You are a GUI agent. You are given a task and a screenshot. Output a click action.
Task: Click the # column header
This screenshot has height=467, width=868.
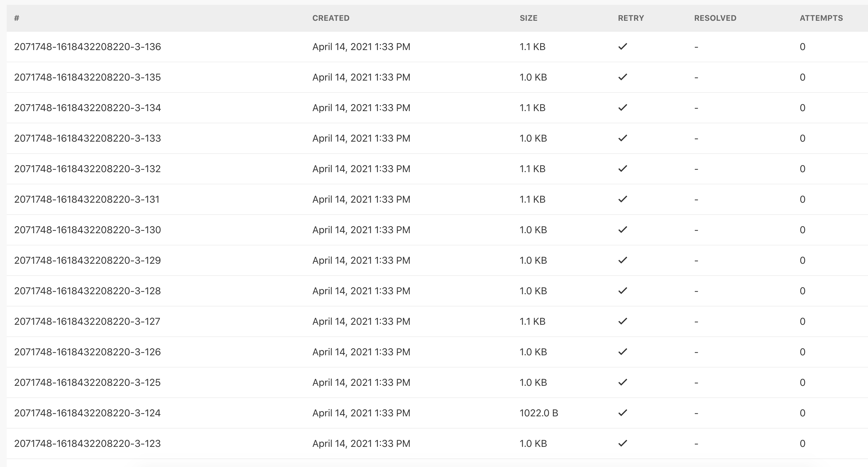coord(16,18)
